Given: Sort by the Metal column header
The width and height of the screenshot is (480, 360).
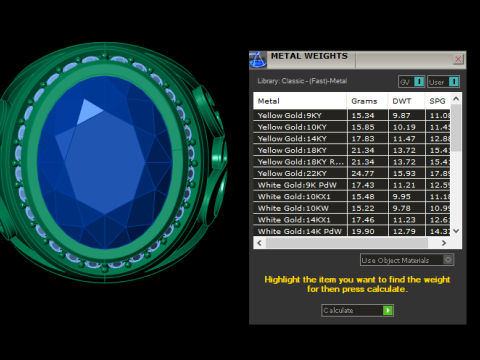Looking at the screenshot, I should point(300,101).
